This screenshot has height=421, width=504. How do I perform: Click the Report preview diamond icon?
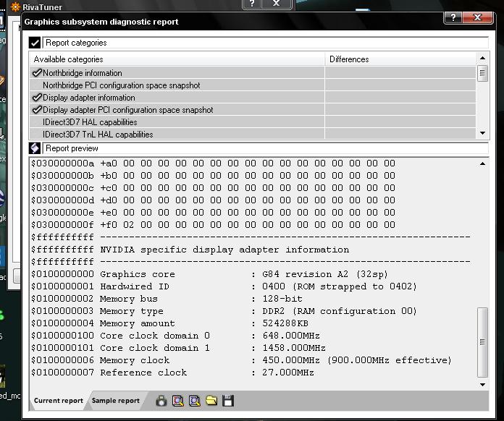tap(34, 148)
